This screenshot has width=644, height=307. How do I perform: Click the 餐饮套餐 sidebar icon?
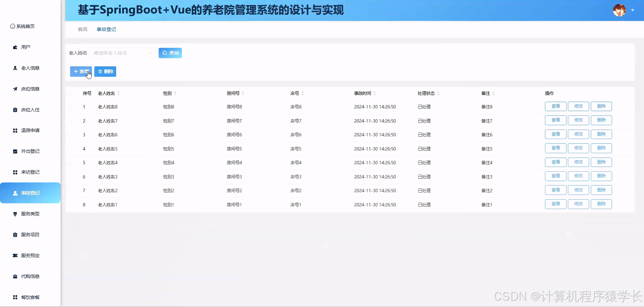point(14,297)
